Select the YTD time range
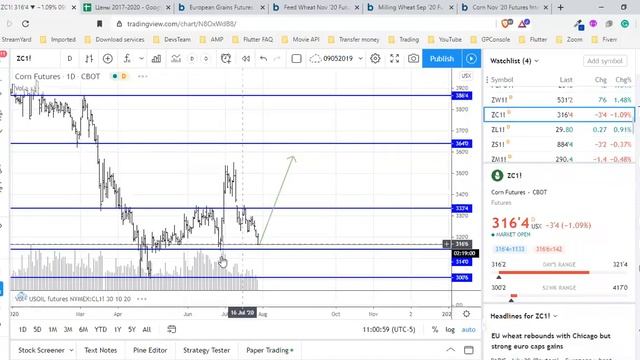Viewport: 640px width, 360px height. pyautogui.click(x=100, y=329)
